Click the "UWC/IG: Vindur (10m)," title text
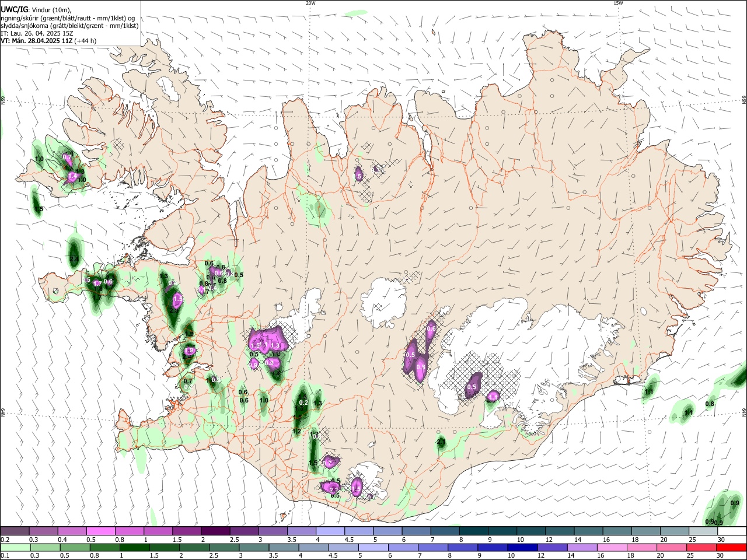747x560 pixels. 36,10
